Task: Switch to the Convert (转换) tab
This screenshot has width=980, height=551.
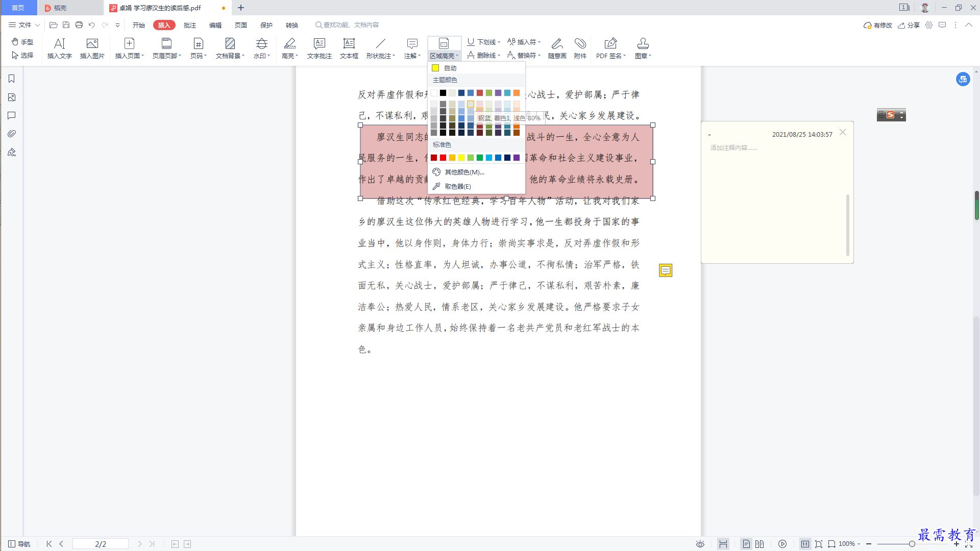Action: point(291,25)
